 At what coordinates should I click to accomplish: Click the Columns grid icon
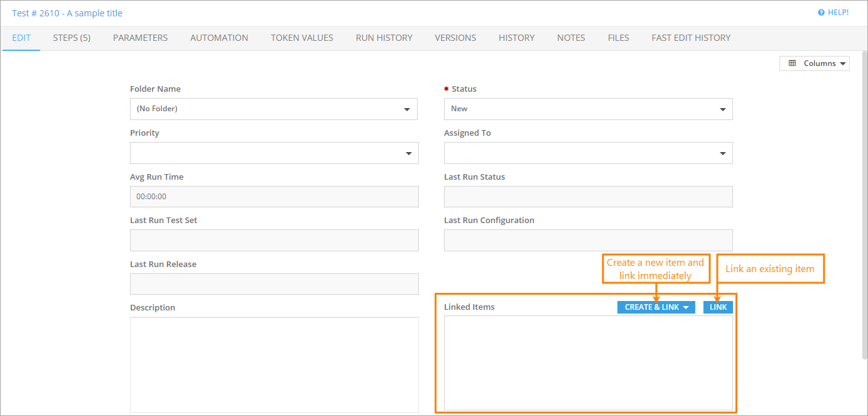(x=792, y=63)
